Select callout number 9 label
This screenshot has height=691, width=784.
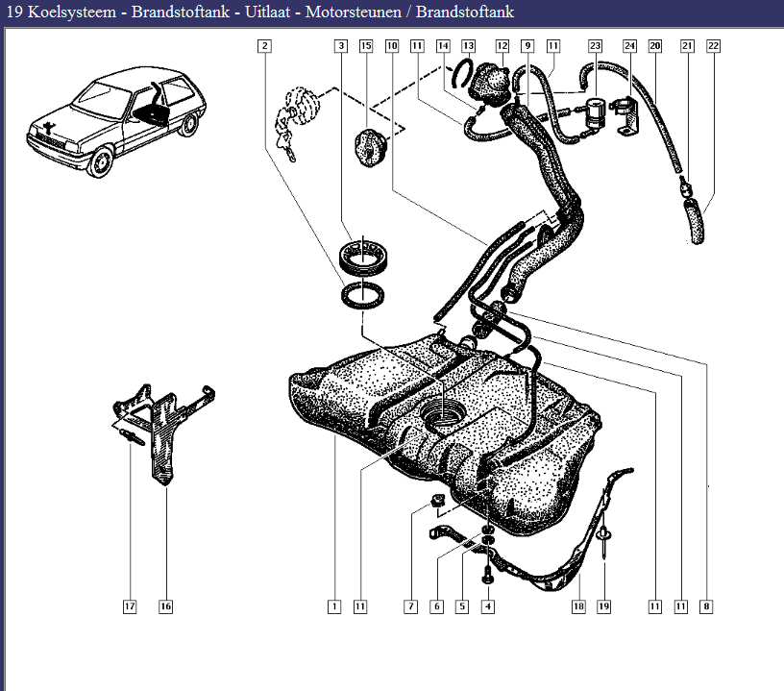[x=527, y=46]
